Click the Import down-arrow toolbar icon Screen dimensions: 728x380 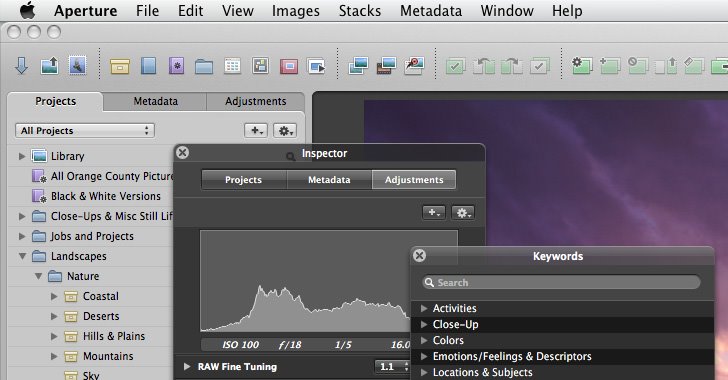pos(21,66)
